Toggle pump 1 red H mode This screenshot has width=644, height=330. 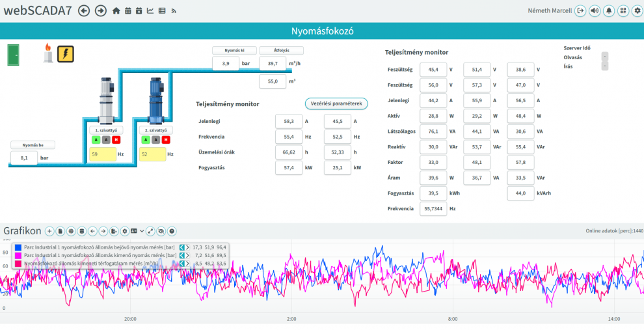pyautogui.click(x=116, y=140)
